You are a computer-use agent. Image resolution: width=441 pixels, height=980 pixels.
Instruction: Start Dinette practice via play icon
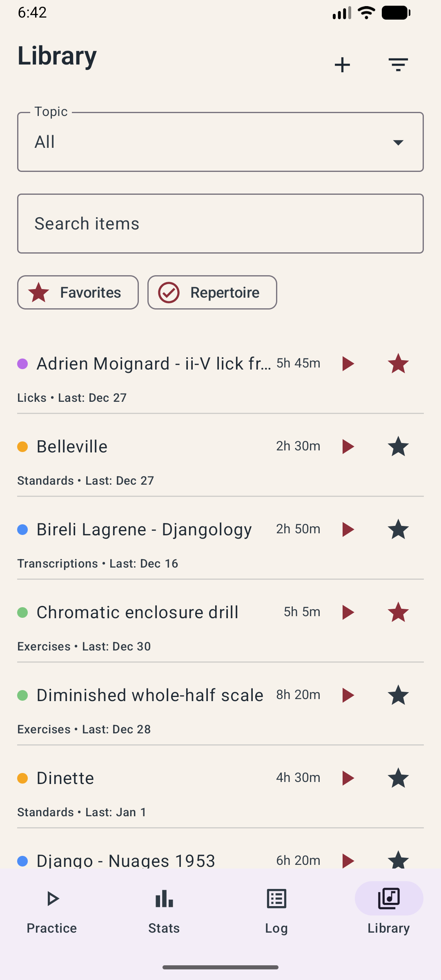(348, 778)
